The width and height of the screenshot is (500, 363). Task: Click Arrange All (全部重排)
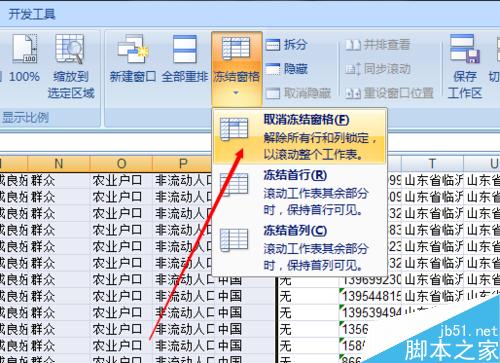(x=185, y=59)
